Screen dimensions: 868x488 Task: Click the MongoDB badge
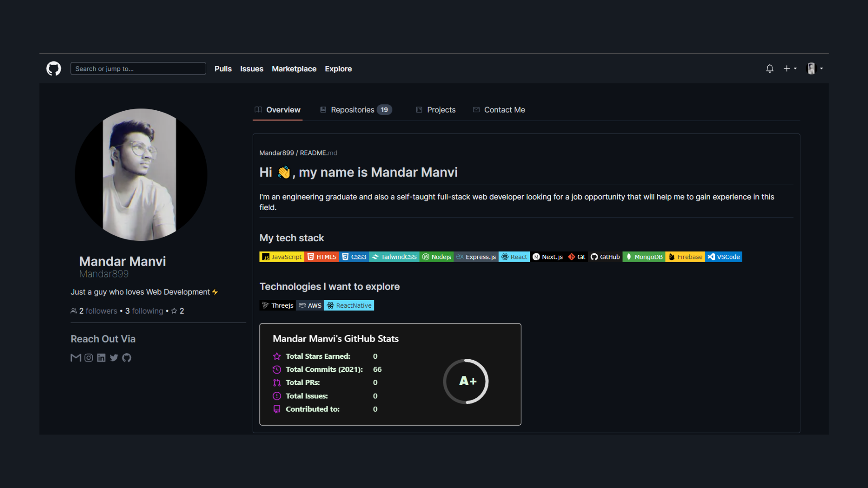[x=644, y=257]
